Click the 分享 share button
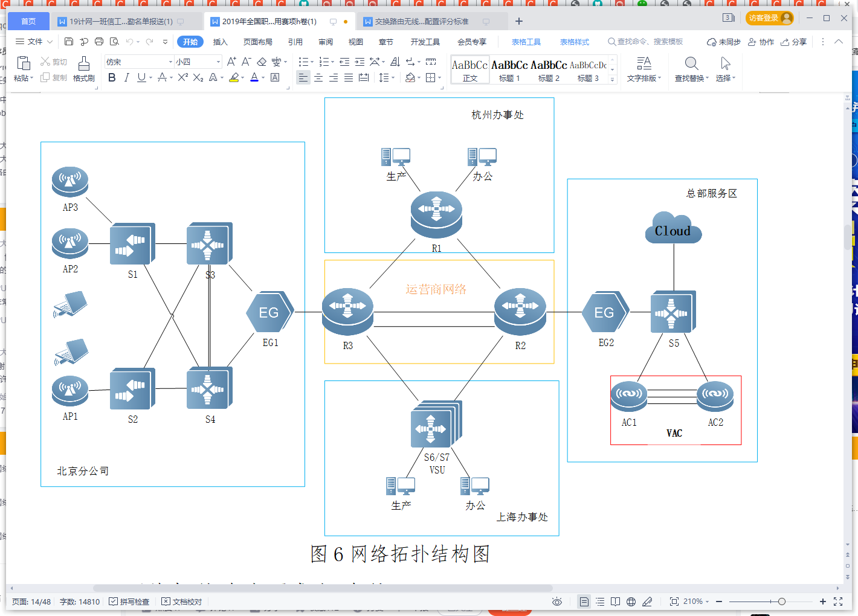Viewport: 858px width, 616px height. pyautogui.click(x=793, y=42)
